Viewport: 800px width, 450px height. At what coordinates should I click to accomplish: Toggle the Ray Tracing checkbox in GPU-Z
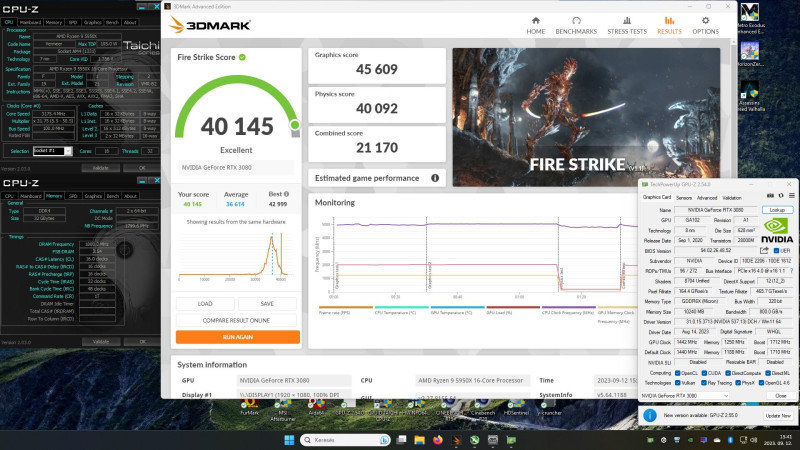click(704, 383)
